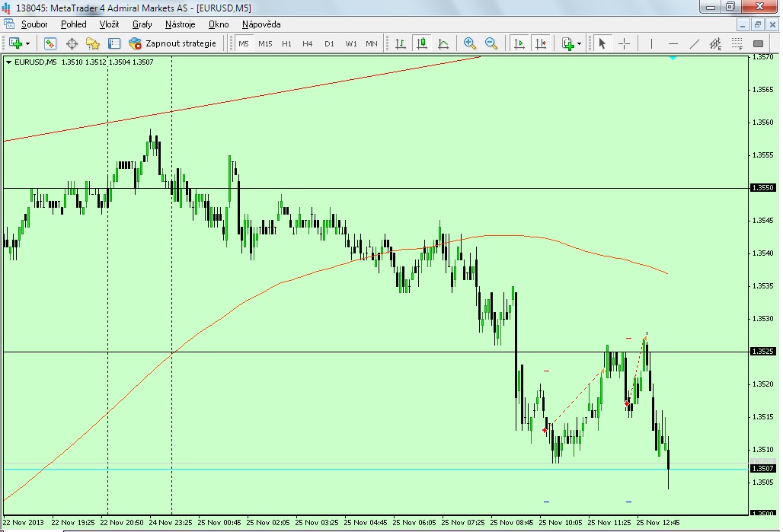Click the MetaTrader app icon in title bar
The image size is (783, 532).
coord(7,8)
